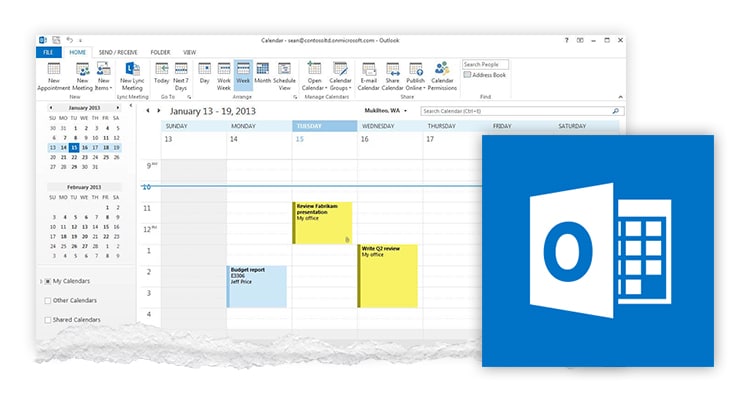Collapse the ribbon with the arrow
The height and width of the screenshot is (400, 750).
(x=620, y=97)
